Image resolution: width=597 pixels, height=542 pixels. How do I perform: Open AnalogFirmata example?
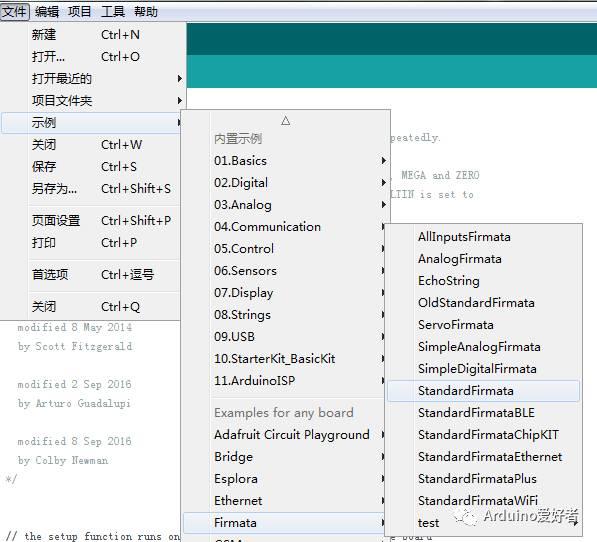[x=484, y=259]
